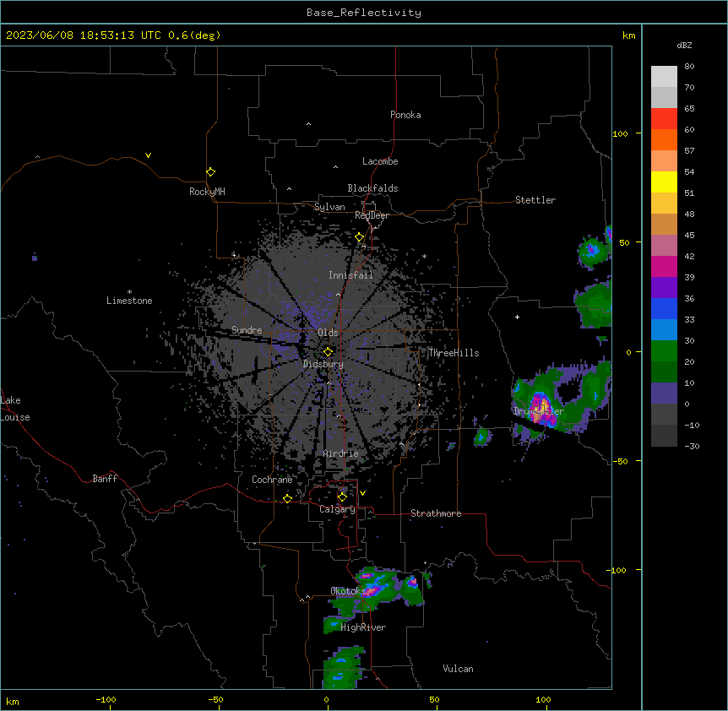Click the green echo west of HighRiver label
Image resolution: width=728 pixels, height=711 pixels.
coord(332,625)
